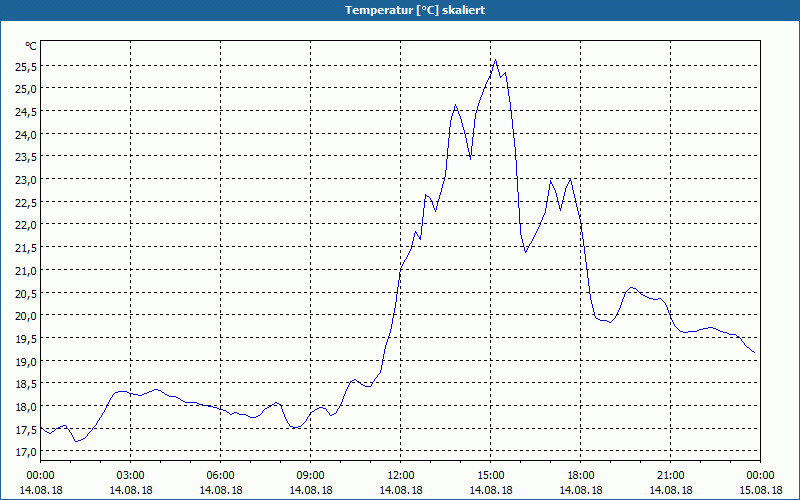Select the 18,5 y-axis label
The width and height of the screenshot is (800, 500).
point(26,384)
